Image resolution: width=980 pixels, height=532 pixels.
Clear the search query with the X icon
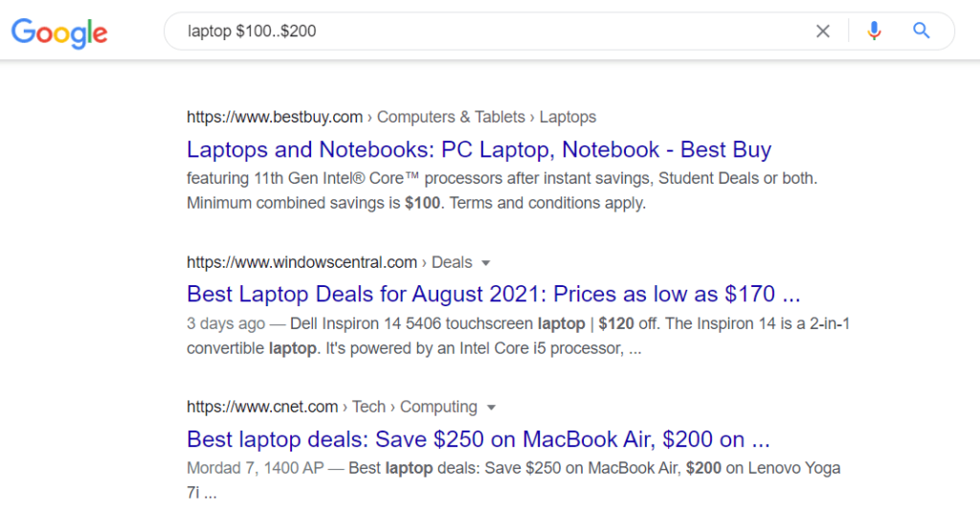[822, 32]
